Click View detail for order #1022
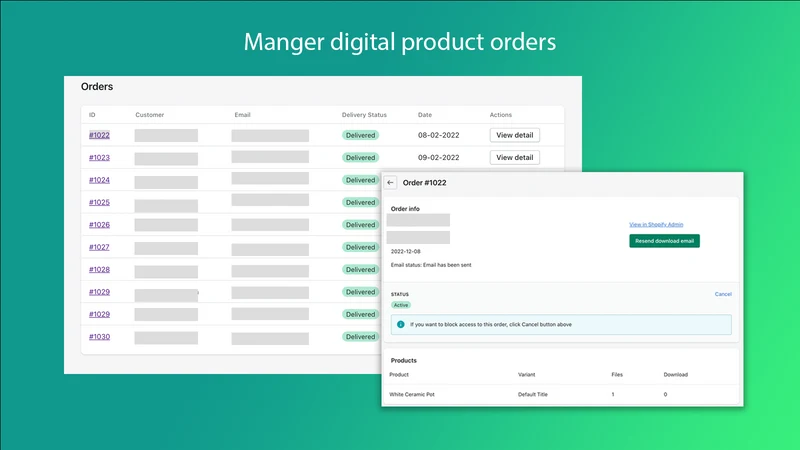The image size is (800, 450). click(515, 135)
